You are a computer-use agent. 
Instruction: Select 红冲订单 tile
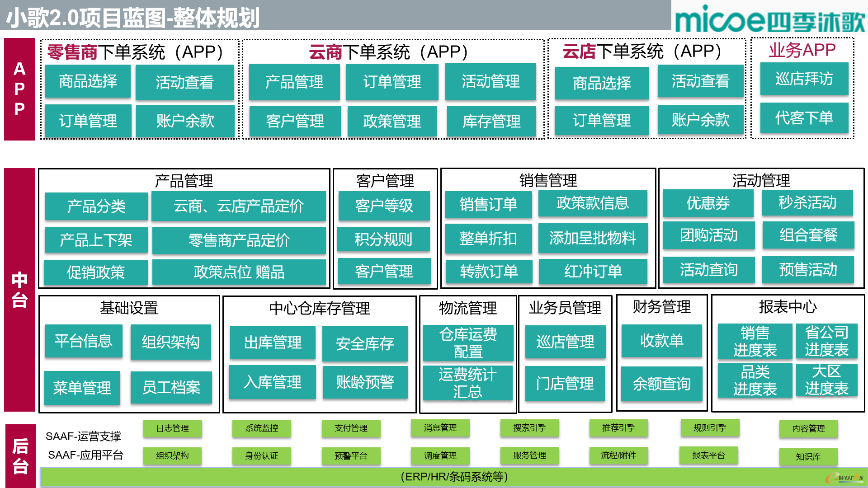point(593,271)
